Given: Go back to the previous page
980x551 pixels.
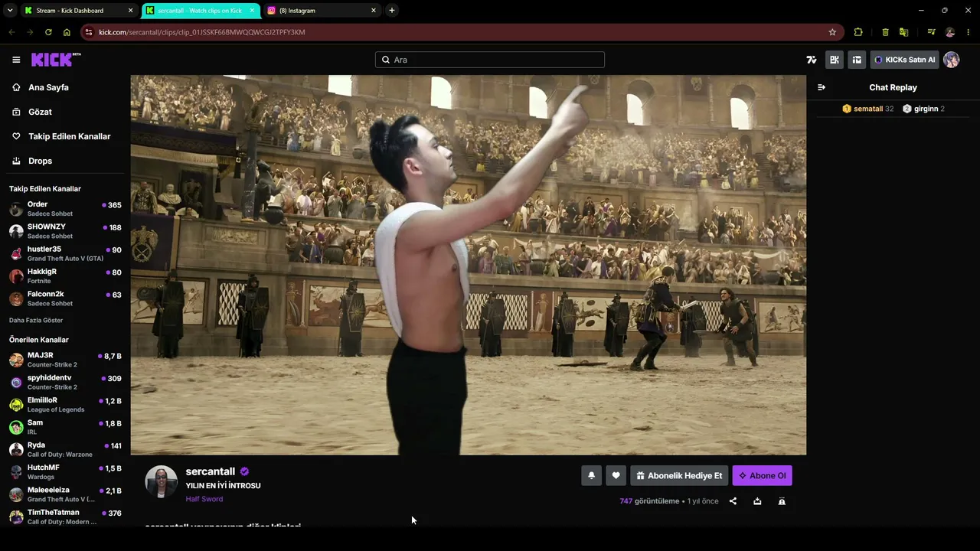Looking at the screenshot, I should [x=11, y=32].
